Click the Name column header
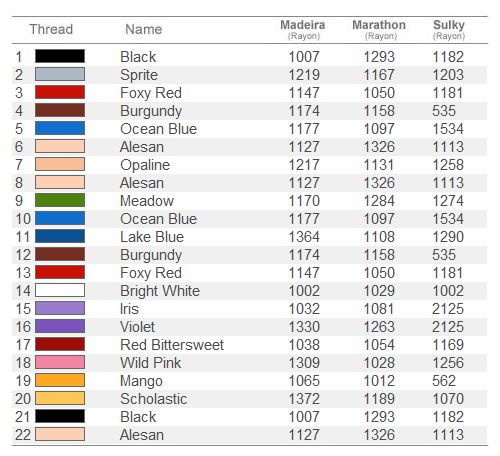The image size is (500, 456). [144, 29]
